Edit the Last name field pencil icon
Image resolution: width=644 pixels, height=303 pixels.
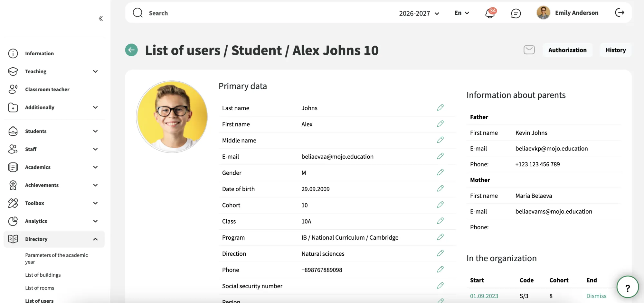[x=440, y=108]
